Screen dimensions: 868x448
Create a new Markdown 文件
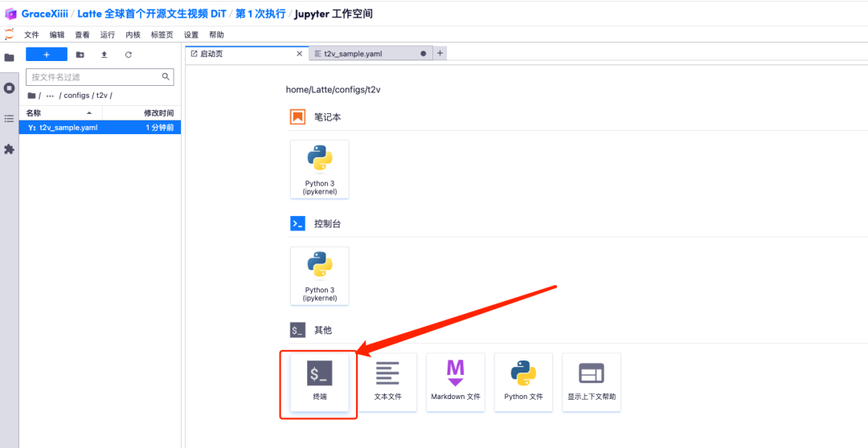point(455,382)
